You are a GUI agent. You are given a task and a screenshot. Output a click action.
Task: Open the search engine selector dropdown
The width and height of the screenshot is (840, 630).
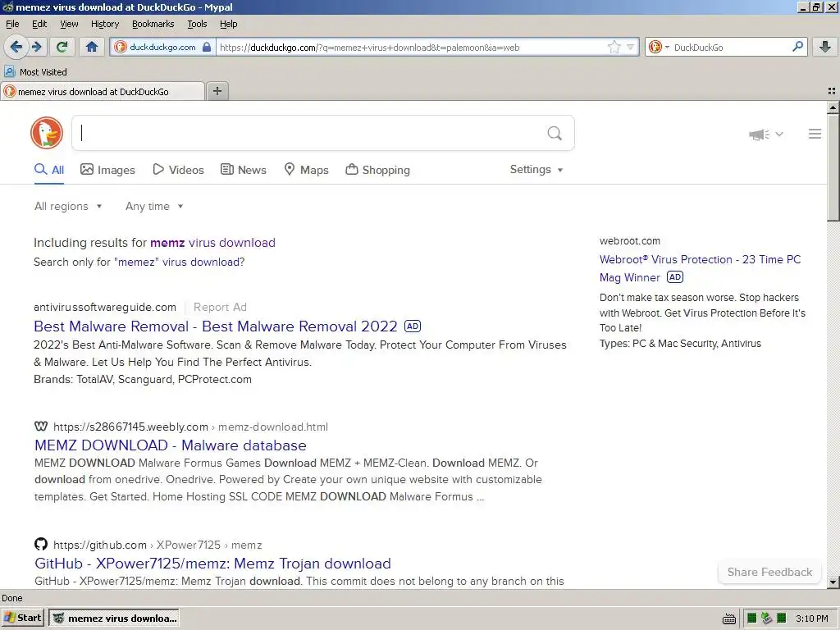coord(660,47)
